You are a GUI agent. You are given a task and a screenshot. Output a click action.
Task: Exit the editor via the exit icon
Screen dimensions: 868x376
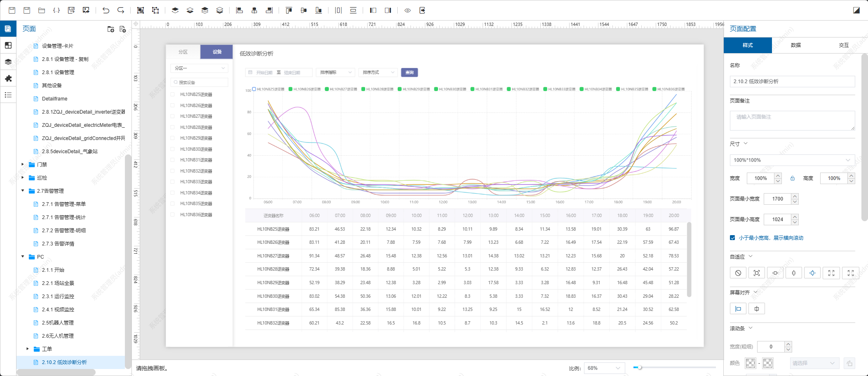pos(422,10)
